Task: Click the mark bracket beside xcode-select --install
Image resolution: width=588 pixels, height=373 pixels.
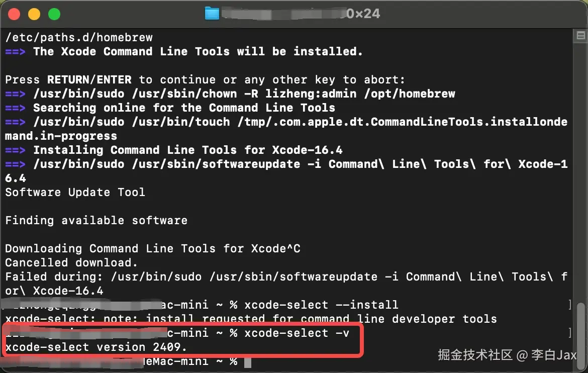Action: click(x=569, y=305)
